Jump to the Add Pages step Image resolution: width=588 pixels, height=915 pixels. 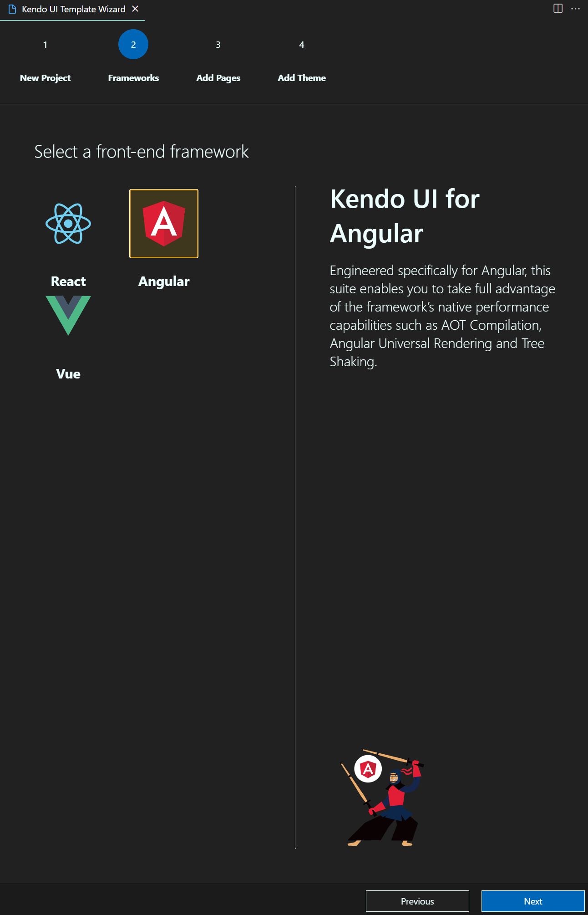click(x=218, y=78)
